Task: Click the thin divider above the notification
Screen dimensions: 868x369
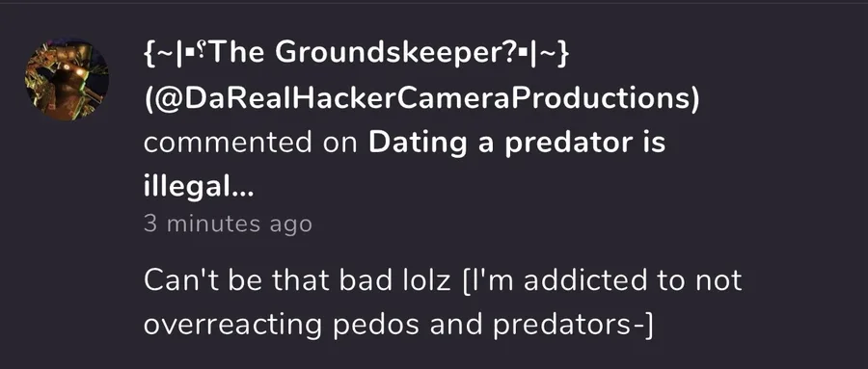Action: click(x=434, y=2)
